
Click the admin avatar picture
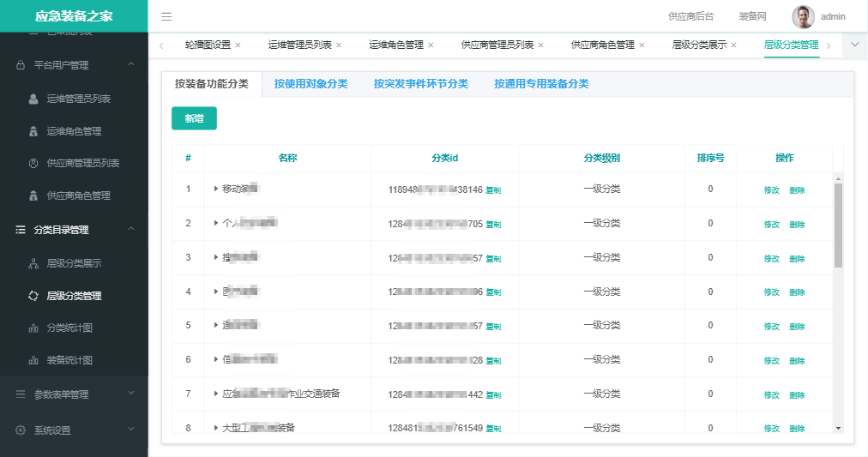803,16
